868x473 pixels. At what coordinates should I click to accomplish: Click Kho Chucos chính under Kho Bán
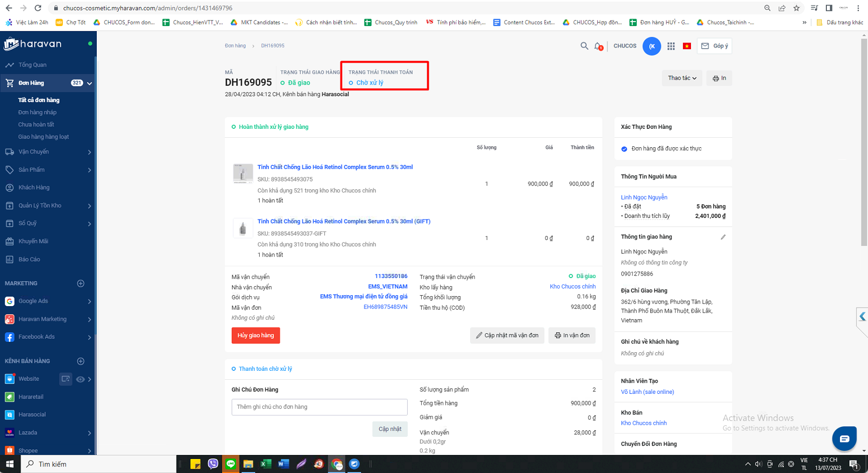click(644, 423)
